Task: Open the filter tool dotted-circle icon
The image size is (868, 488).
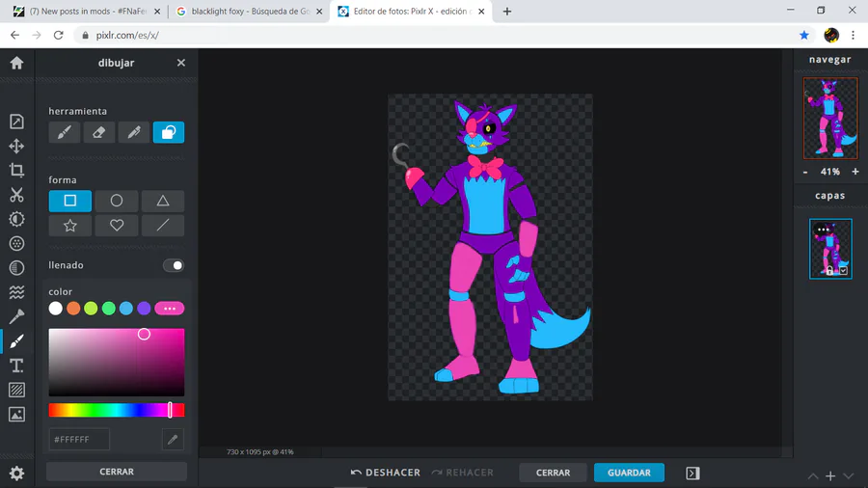Action: pos(16,243)
